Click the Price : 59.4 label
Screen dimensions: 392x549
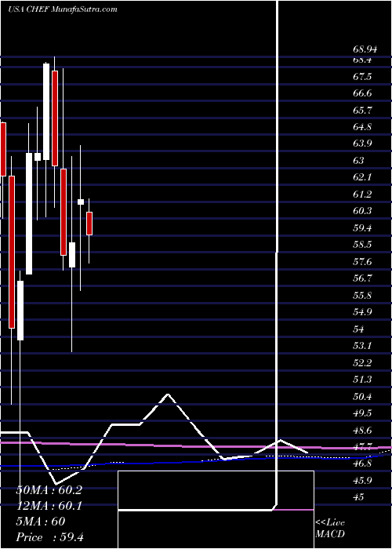tap(49, 536)
